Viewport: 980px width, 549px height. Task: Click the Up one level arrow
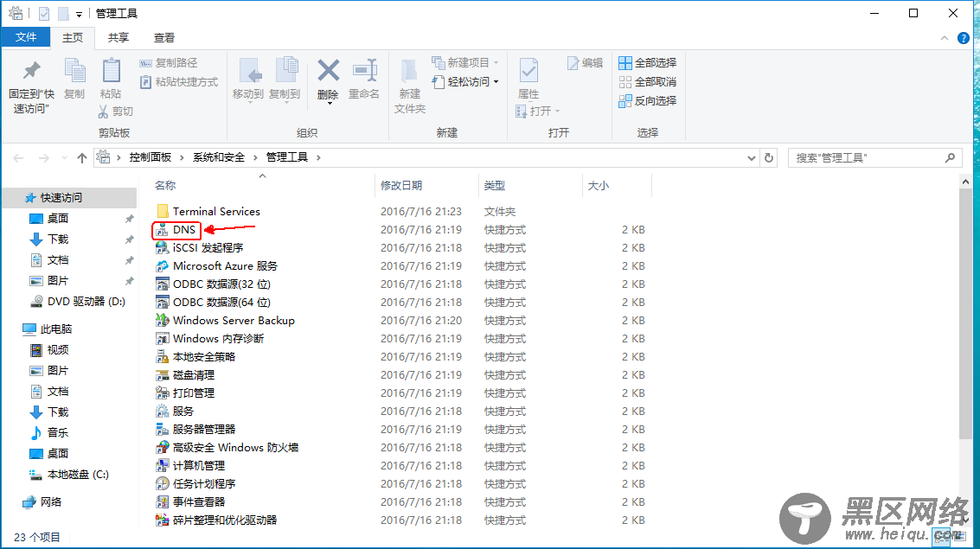82,158
